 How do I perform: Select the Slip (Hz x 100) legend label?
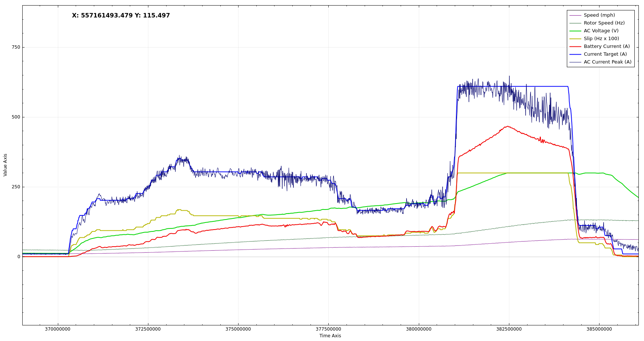click(601, 39)
